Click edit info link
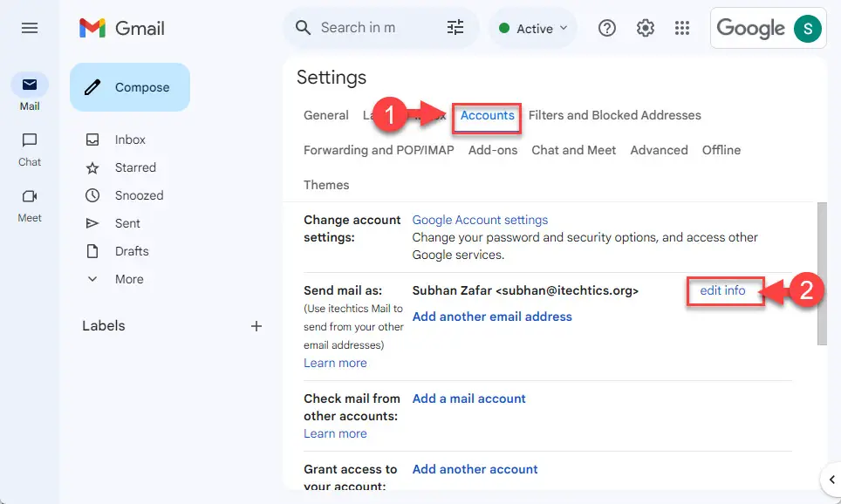The height and width of the screenshot is (504, 841). (722, 290)
